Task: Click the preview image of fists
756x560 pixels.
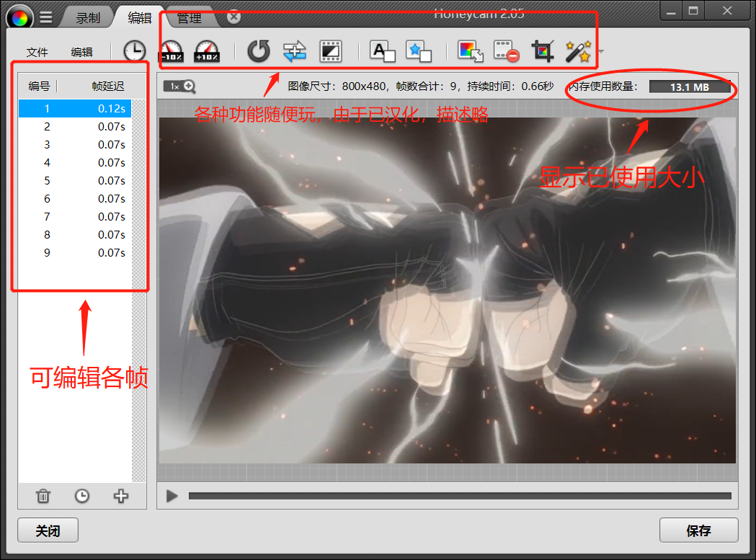Action: (448, 290)
